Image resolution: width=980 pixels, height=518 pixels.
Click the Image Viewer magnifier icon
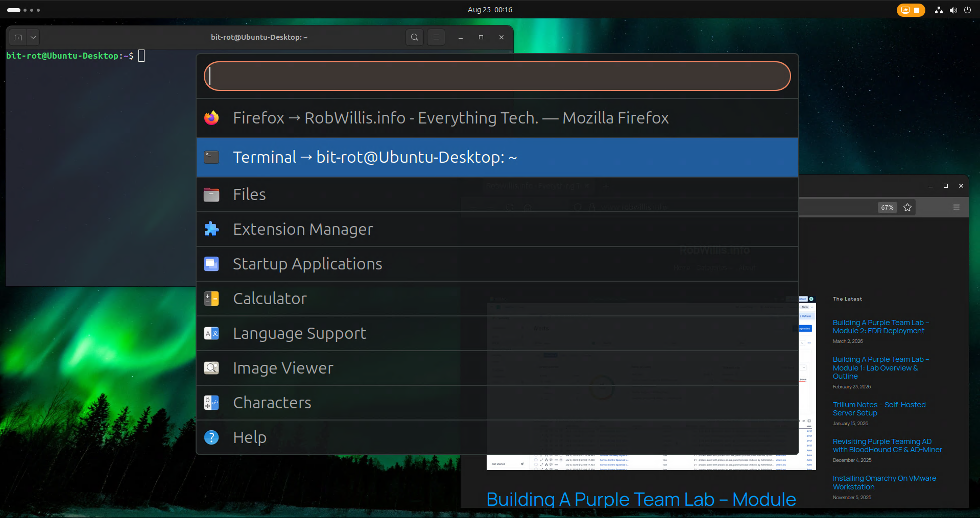(x=211, y=368)
